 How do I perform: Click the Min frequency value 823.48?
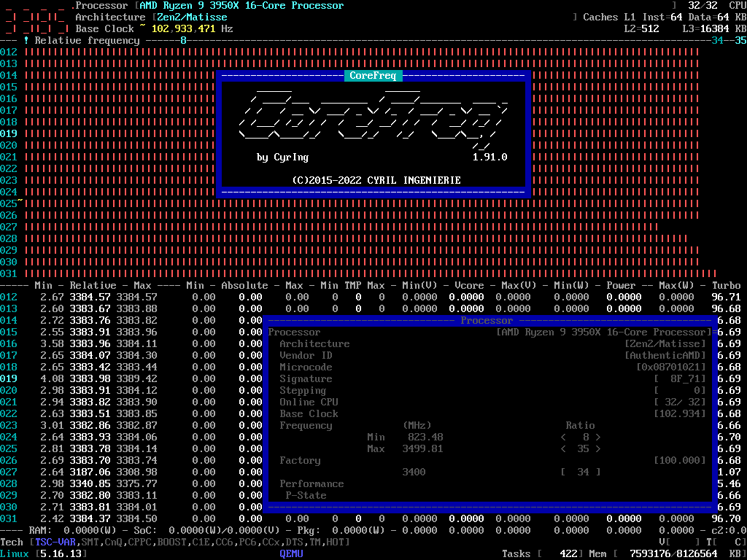[x=425, y=437]
